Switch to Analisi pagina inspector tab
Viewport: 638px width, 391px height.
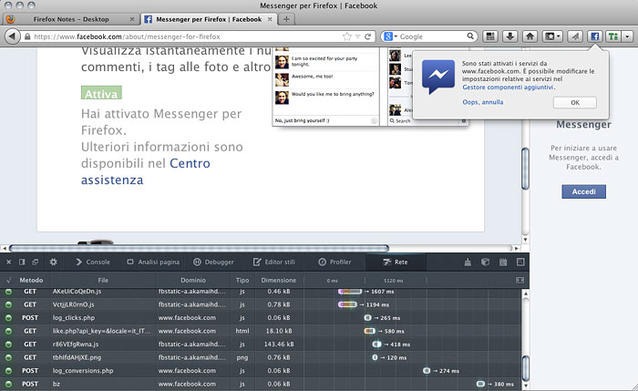[153, 262]
